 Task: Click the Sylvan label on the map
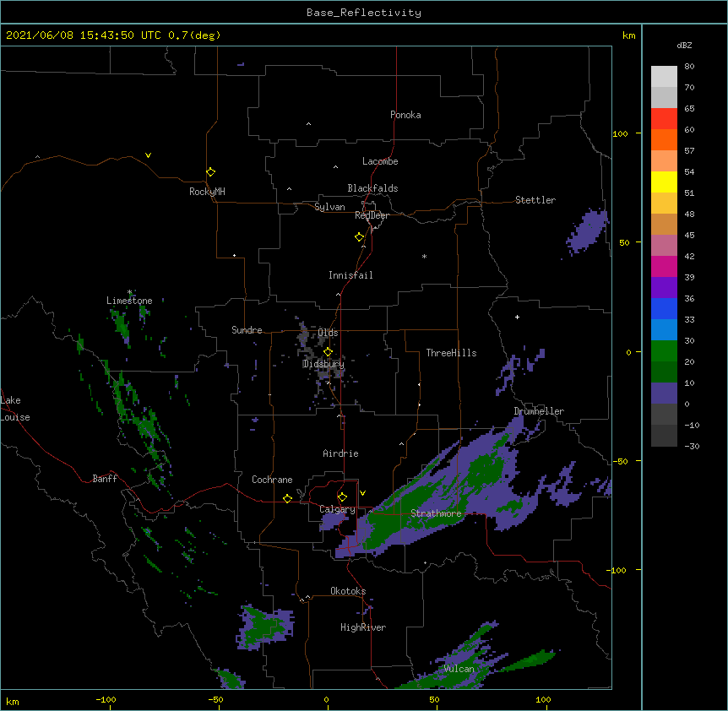pos(329,207)
